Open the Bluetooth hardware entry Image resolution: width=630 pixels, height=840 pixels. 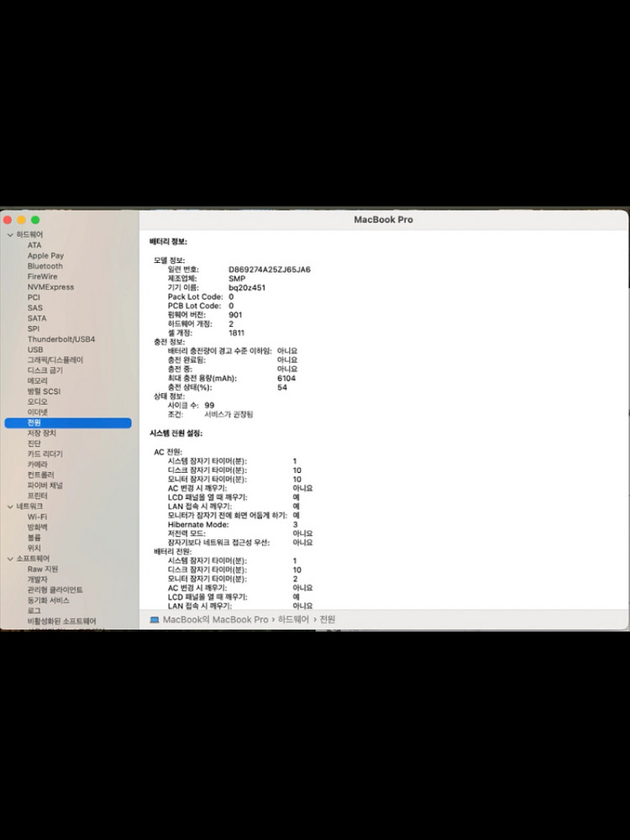[45, 266]
